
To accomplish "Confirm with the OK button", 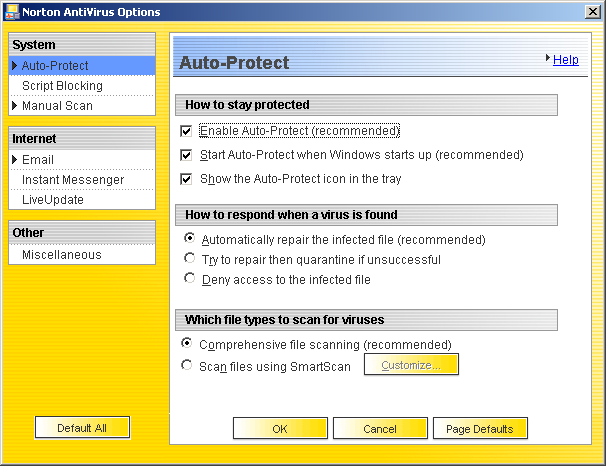I will pyautogui.click(x=280, y=429).
